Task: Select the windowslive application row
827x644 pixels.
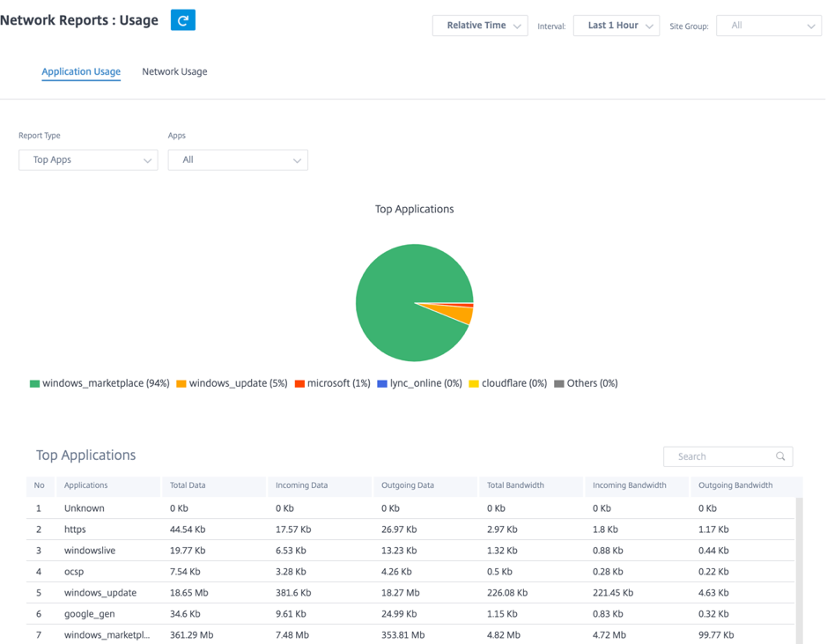Action: coord(410,551)
